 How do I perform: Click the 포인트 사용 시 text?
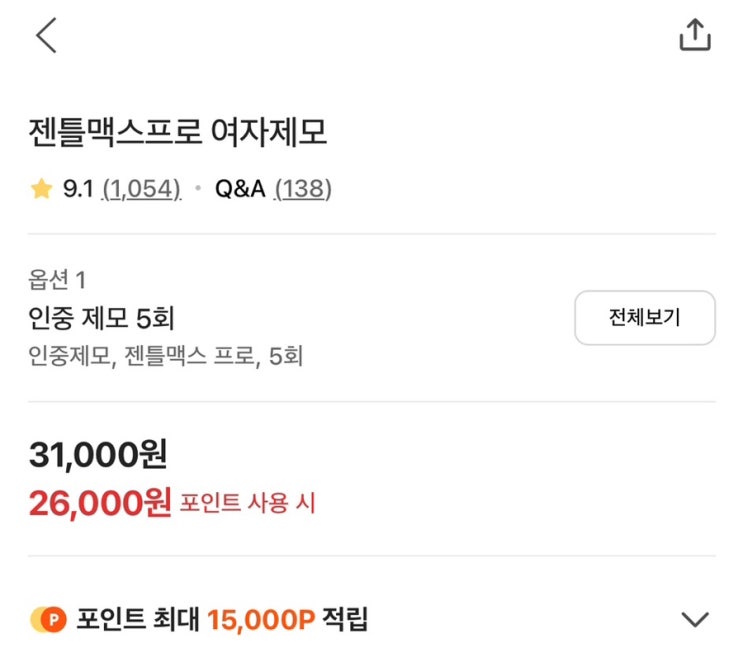click(247, 503)
